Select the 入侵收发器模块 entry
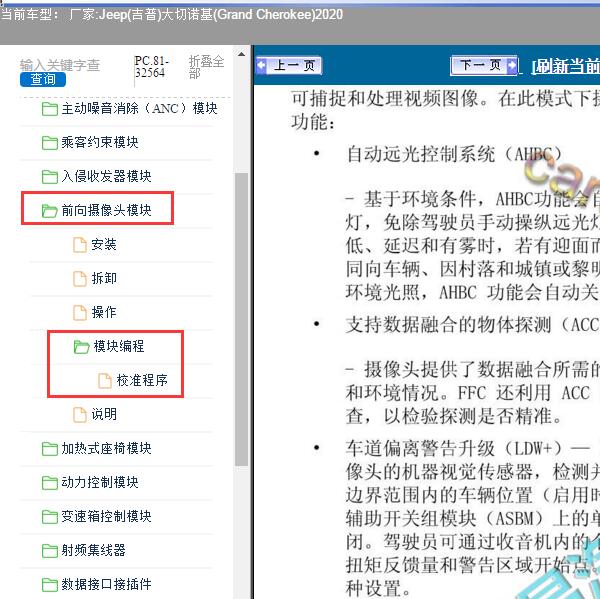600x599 pixels. point(106,176)
